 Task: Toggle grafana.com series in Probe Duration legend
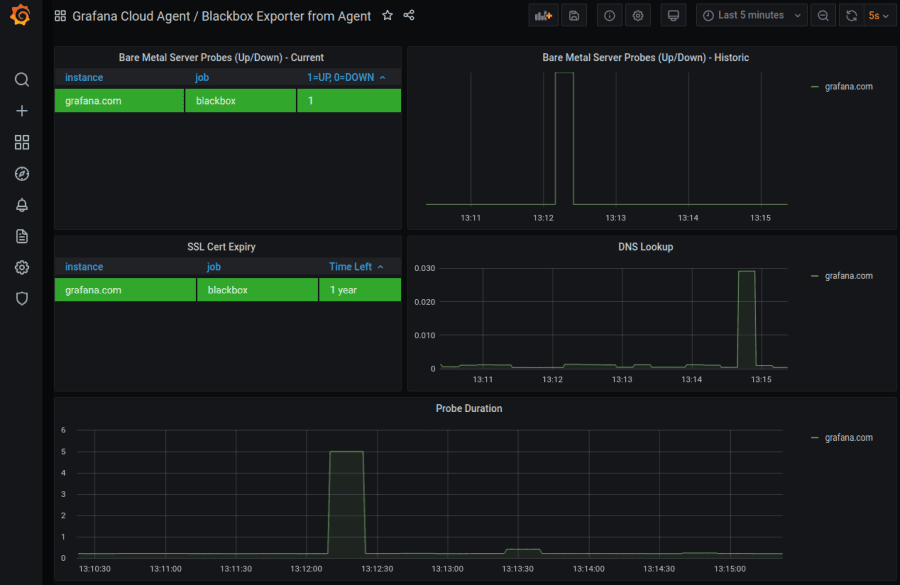point(848,438)
